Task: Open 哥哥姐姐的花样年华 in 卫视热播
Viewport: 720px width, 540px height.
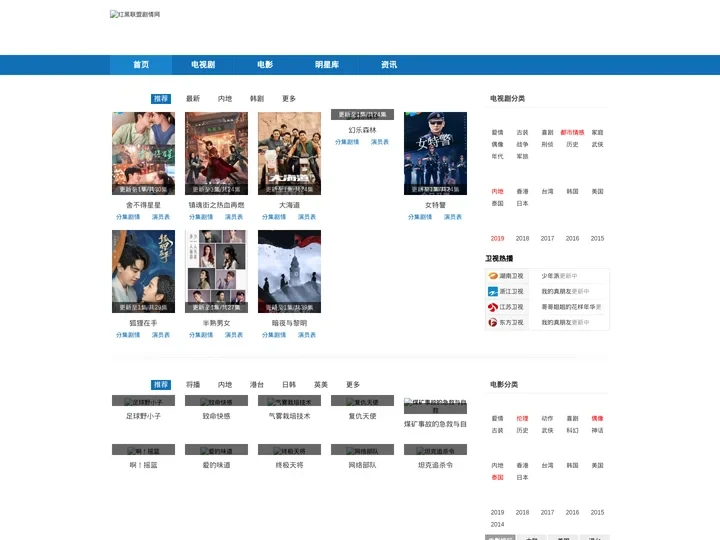Action: [568, 307]
